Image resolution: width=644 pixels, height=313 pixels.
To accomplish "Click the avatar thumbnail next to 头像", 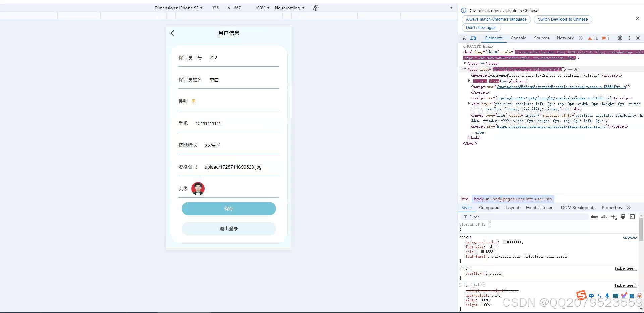I will tap(198, 189).
